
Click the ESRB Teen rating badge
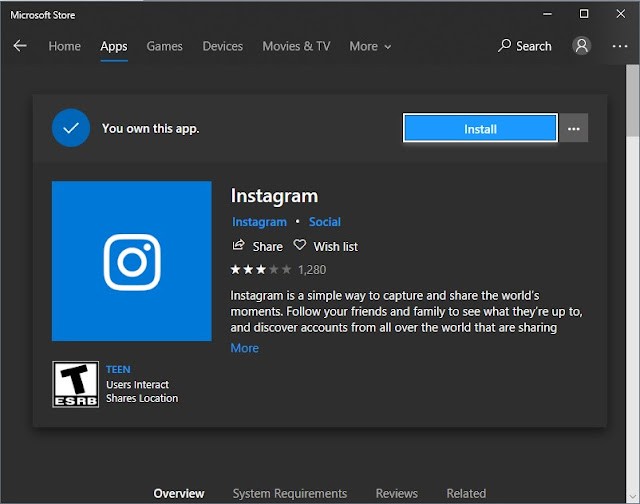coord(76,384)
